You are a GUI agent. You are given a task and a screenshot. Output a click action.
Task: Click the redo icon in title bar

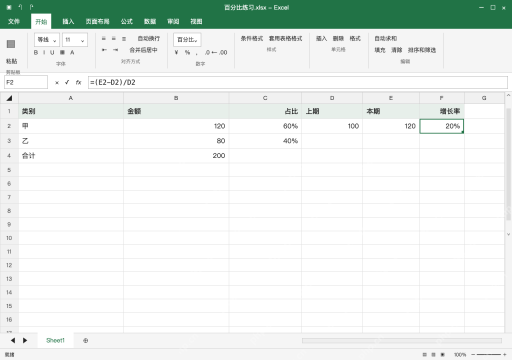tap(31, 7)
